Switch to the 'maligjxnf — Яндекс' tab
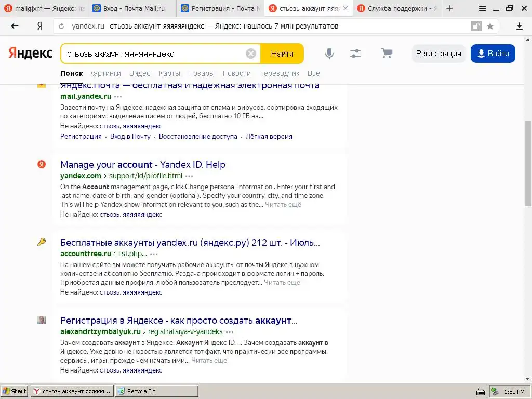 pyautogui.click(x=44, y=8)
